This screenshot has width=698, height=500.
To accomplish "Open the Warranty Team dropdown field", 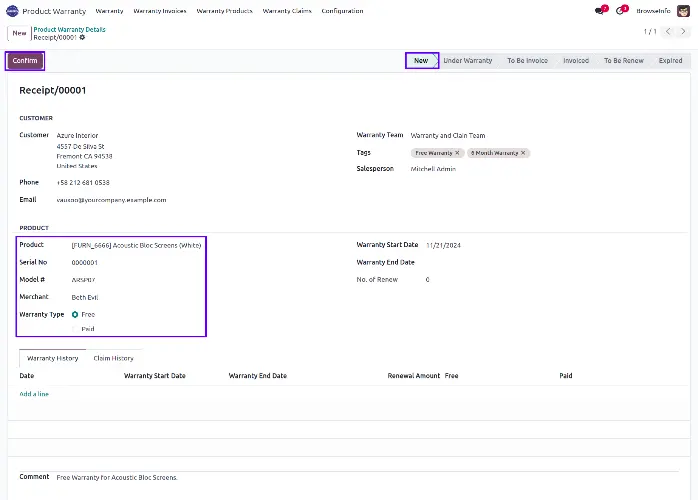I will 448,135.
